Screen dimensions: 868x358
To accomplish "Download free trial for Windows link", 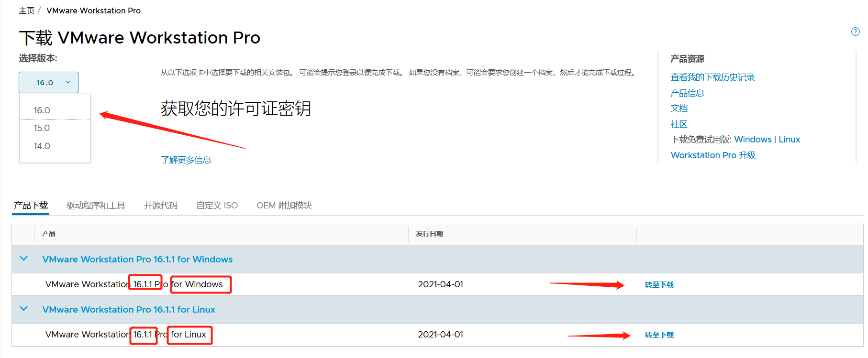I will point(753,140).
